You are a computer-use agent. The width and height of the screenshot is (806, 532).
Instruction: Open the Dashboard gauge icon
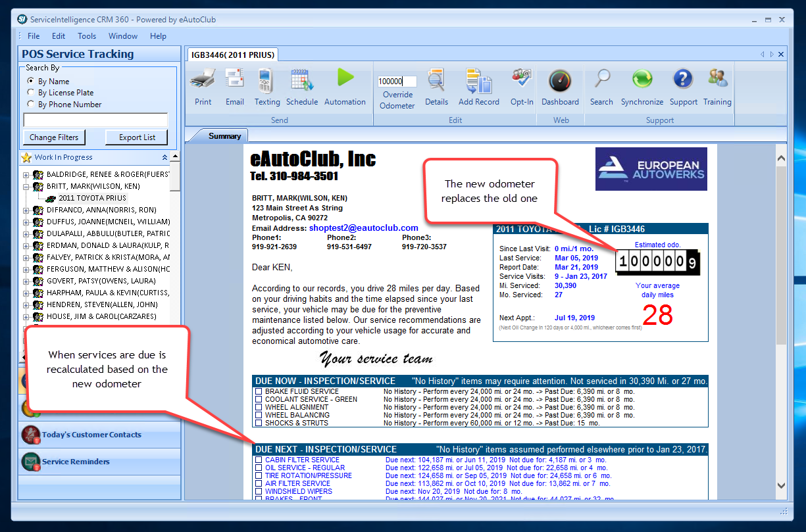point(560,81)
